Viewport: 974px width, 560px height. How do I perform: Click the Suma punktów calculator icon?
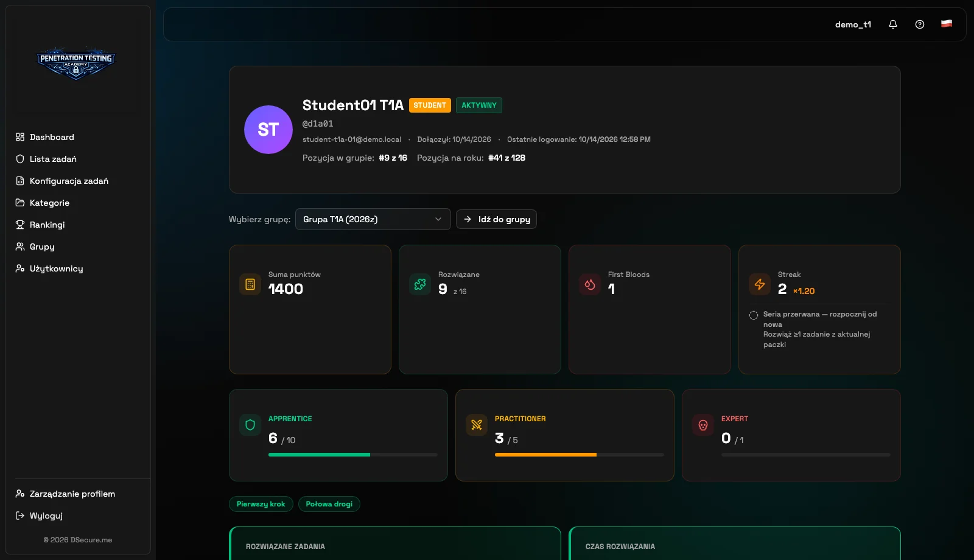coord(250,284)
